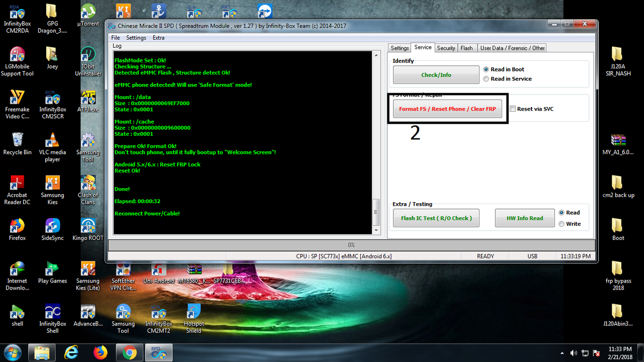Run the Flash IC Test ( R/O Check )

(436, 218)
